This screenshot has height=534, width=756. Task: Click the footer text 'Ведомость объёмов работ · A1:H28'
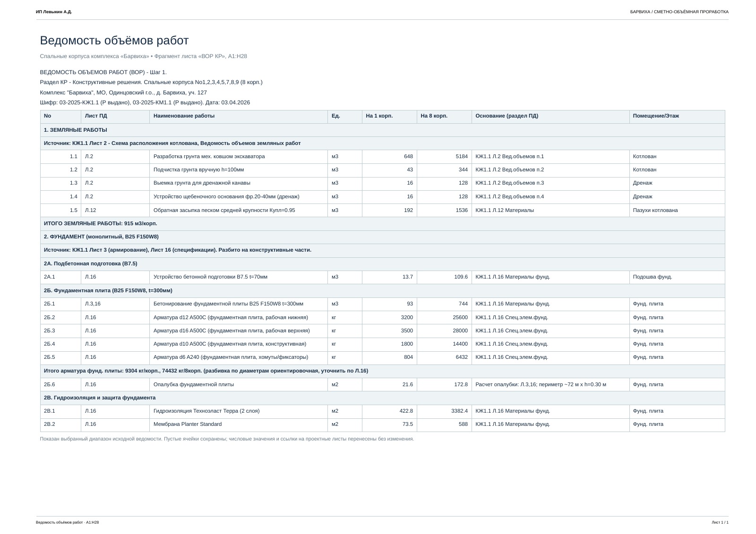pos(68,522)
